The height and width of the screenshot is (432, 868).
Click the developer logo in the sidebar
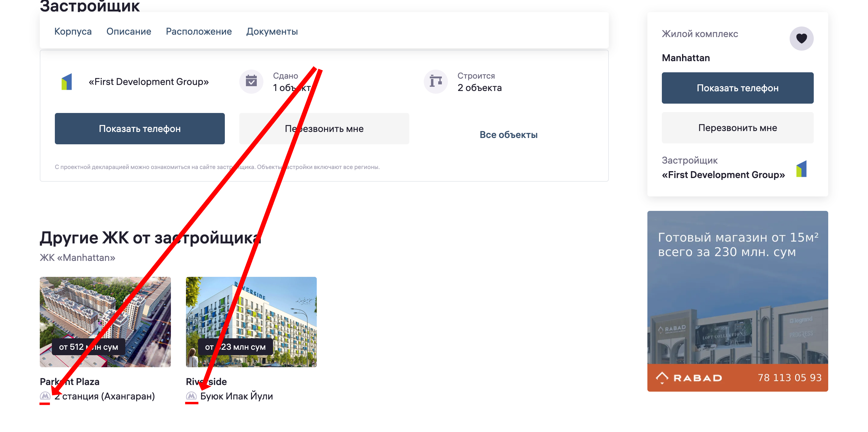click(x=801, y=169)
